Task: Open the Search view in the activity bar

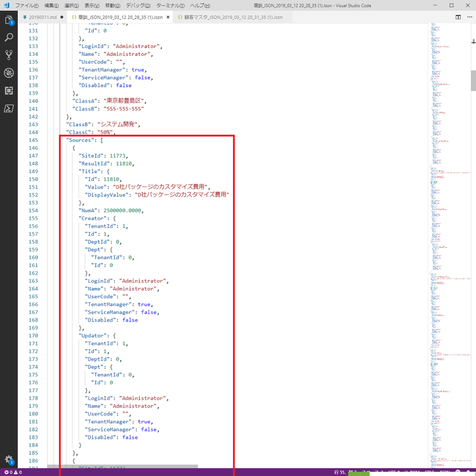Action: point(9,37)
